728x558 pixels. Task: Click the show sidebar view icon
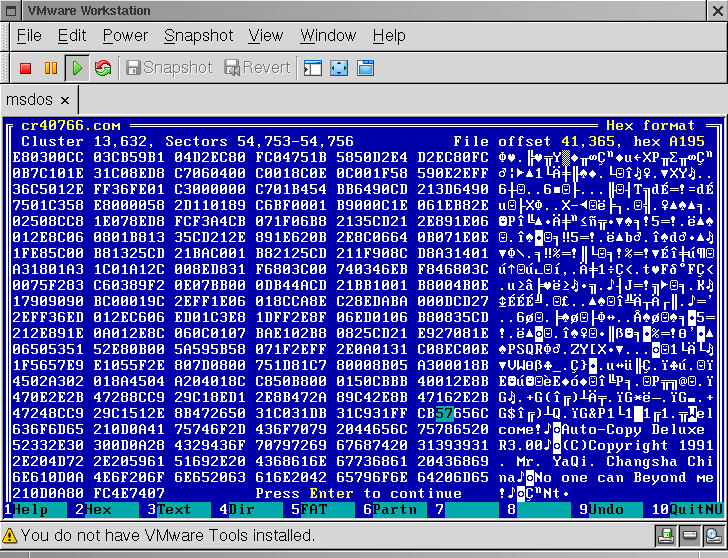[x=312, y=68]
